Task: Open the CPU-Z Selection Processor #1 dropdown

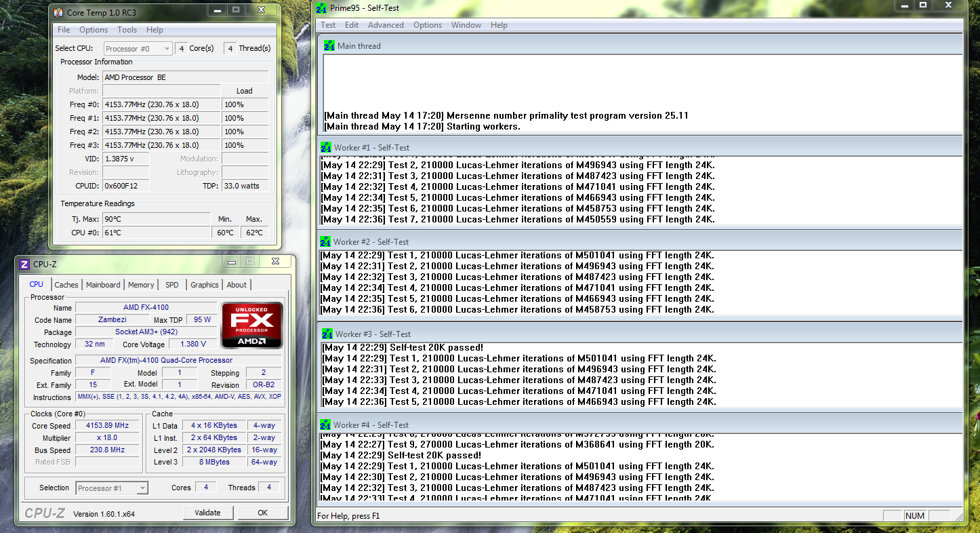Action: click(x=112, y=488)
